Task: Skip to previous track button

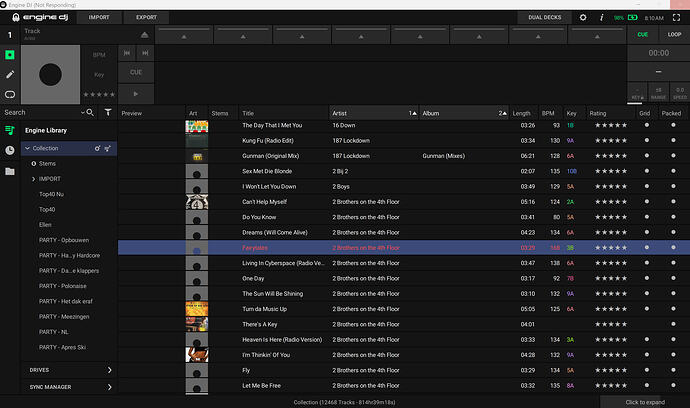Action: (127, 53)
